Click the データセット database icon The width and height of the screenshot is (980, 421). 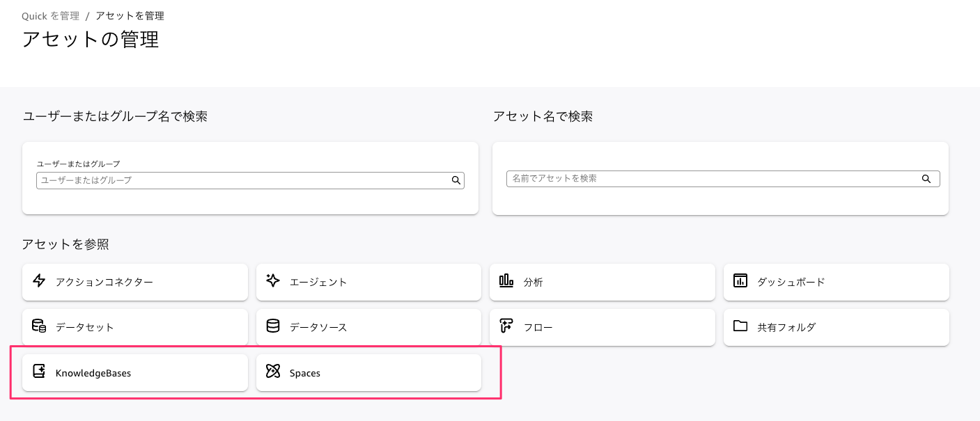(39, 326)
